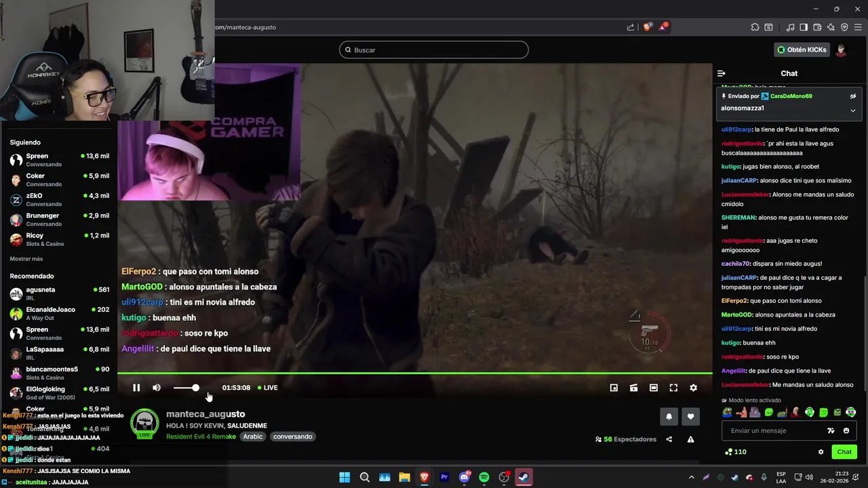Viewport: 868px width, 488px height.
Task: Expand the list with Mostrar más
Action: click(x=26, y=259)
